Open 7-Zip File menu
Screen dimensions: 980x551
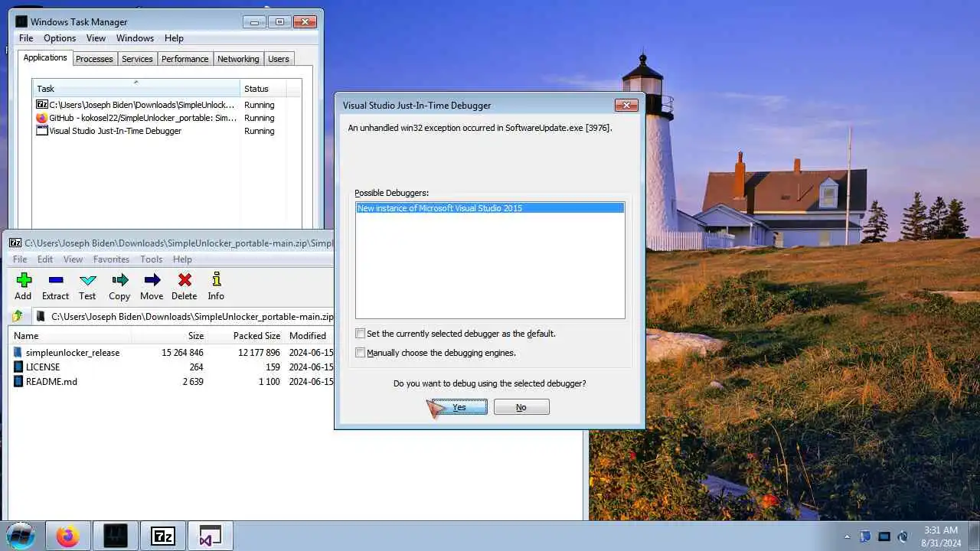[20, 259]
